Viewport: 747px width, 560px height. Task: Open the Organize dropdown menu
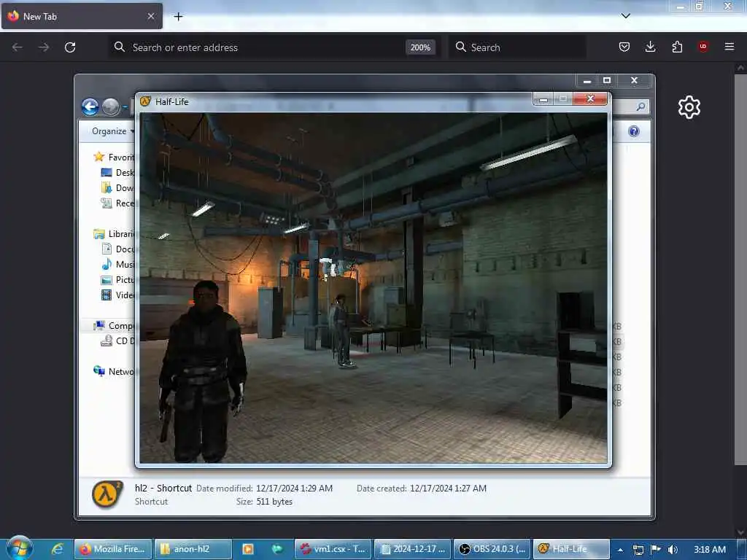(x=112, y=131)
